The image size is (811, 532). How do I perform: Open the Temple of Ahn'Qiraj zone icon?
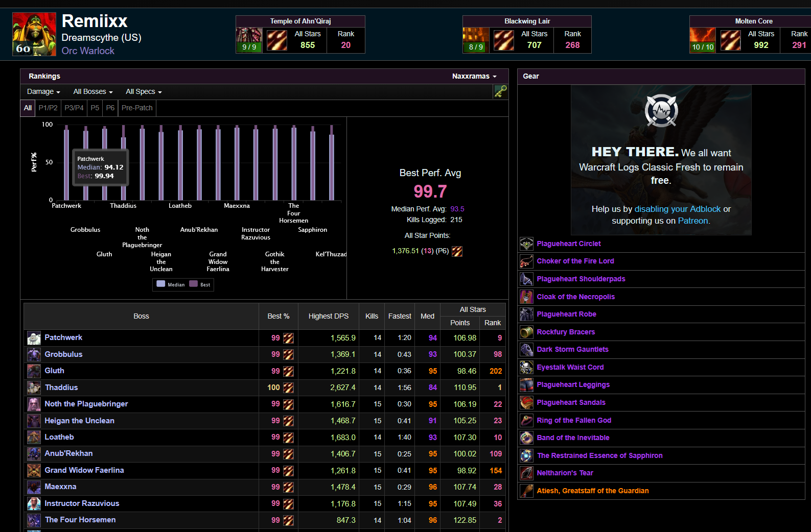pos(249,40)
